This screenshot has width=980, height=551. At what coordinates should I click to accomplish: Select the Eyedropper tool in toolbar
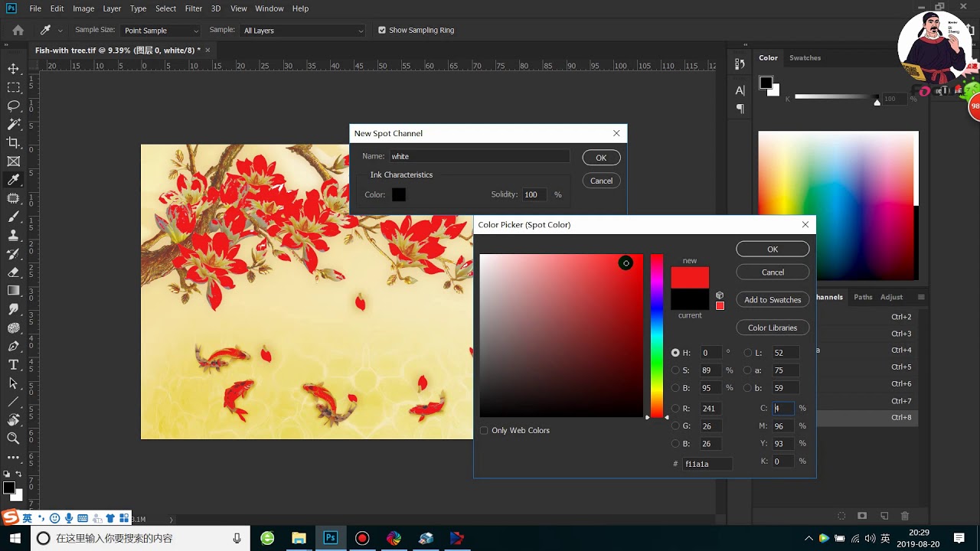[13, 180]
